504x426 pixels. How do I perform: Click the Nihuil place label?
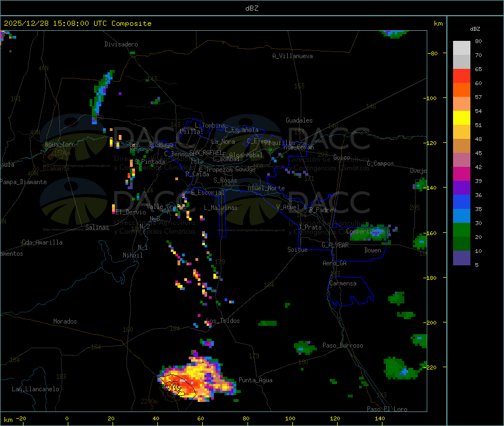[133, 255]
